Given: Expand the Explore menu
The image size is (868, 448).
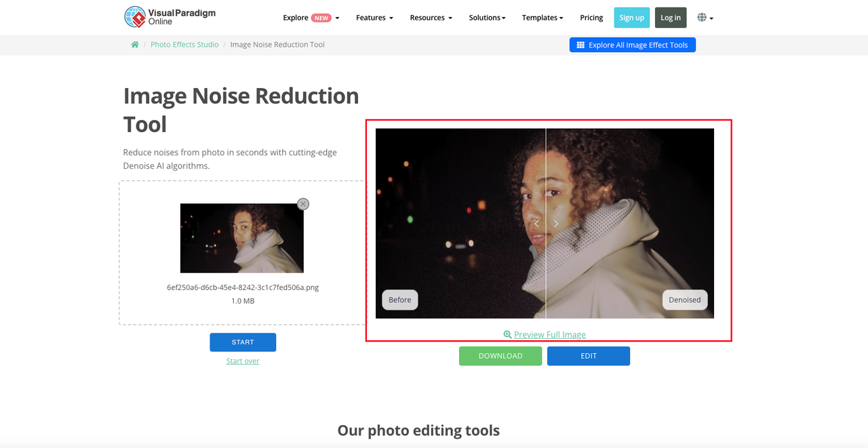Looking at the screenshot, I should pos(311,18).
